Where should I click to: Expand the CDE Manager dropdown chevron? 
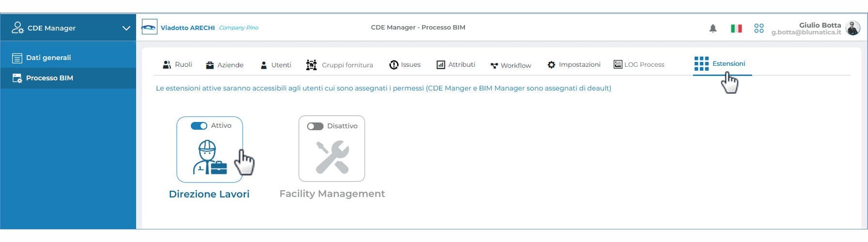(126, 28)
